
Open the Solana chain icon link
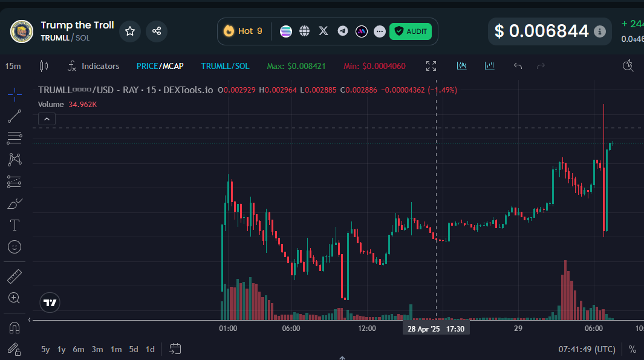coord(286,31)
